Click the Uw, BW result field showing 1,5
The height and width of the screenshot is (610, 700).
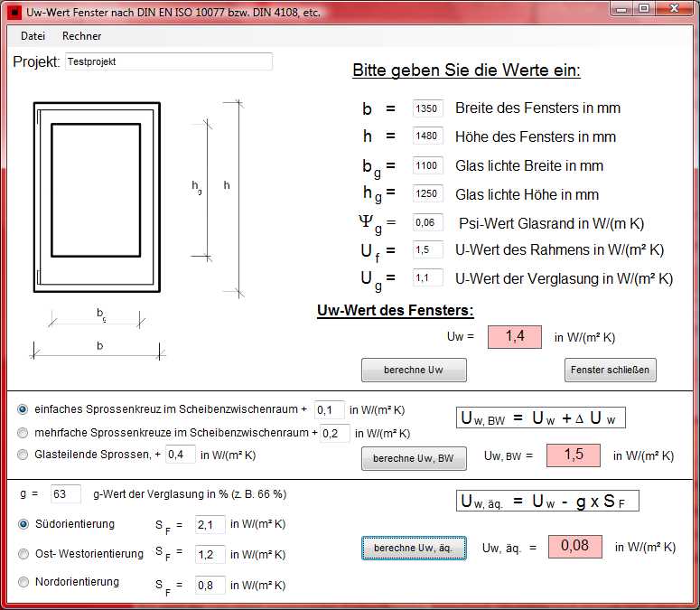(x=574, y=455)
